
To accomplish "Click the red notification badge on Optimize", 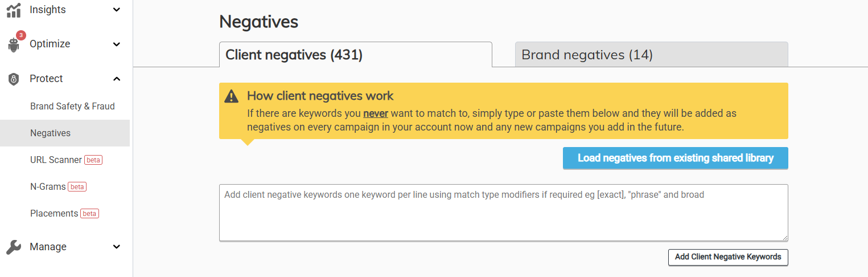I will tap(21, 35).
